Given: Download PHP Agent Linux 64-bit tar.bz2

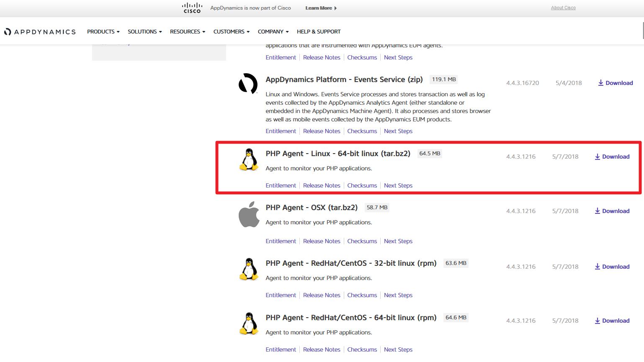Looking at the screenshot, I should [612, 157].
